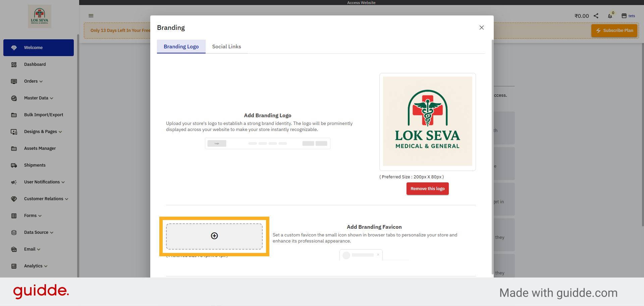Click the Lok Seva logo preview image
The image size is (644, 306).
point(427,122)
